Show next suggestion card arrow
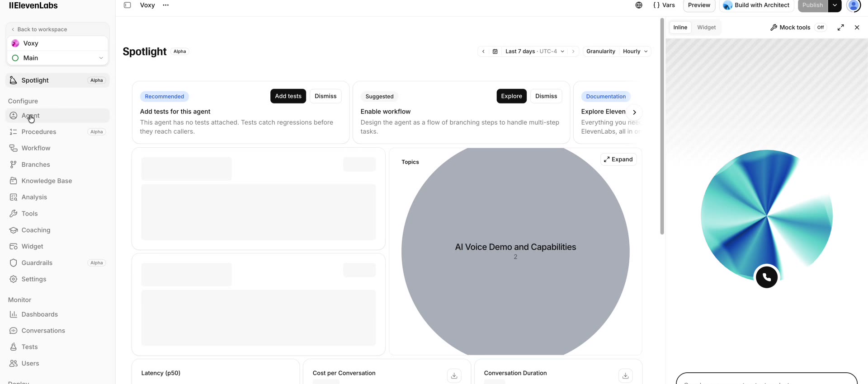 pos(634,112)
